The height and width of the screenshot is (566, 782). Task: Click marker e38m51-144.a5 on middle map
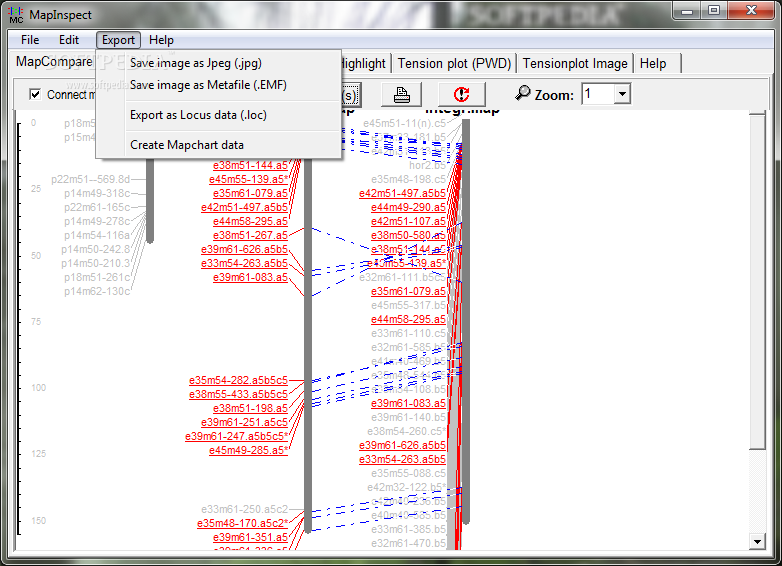pos(250,165)
